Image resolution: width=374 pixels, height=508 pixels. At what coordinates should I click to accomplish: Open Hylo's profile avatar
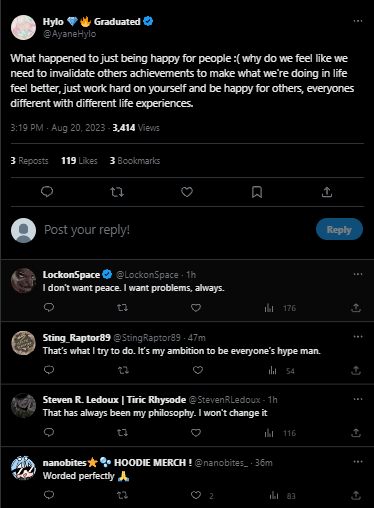(23, 27)
